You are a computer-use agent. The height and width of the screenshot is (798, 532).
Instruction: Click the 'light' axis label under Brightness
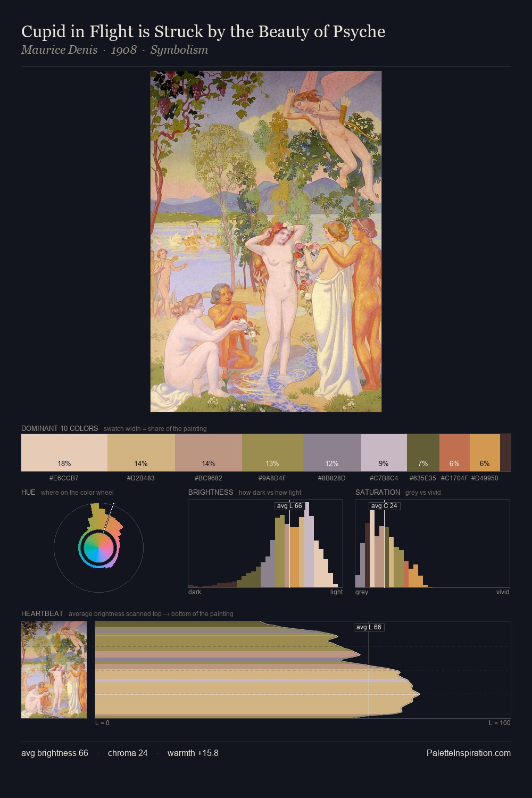(x=337, y=592)
